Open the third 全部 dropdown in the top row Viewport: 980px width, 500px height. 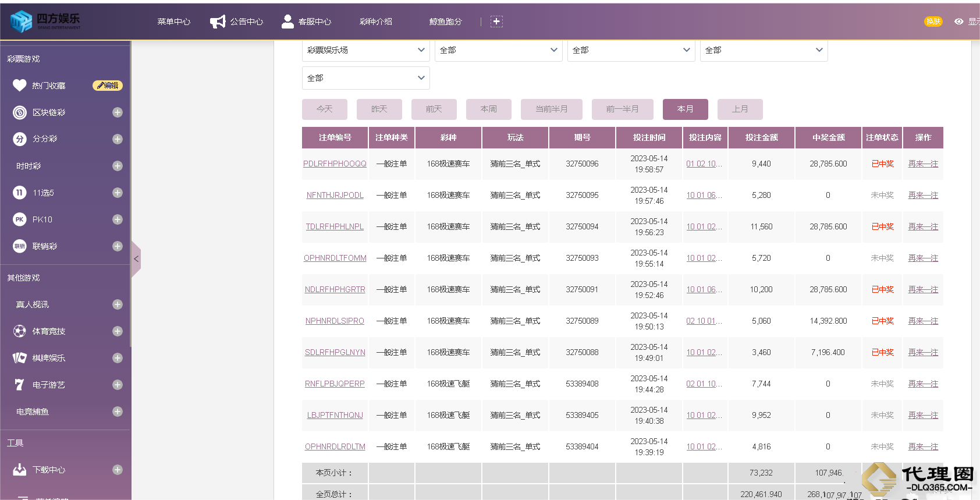click(631, 50)
